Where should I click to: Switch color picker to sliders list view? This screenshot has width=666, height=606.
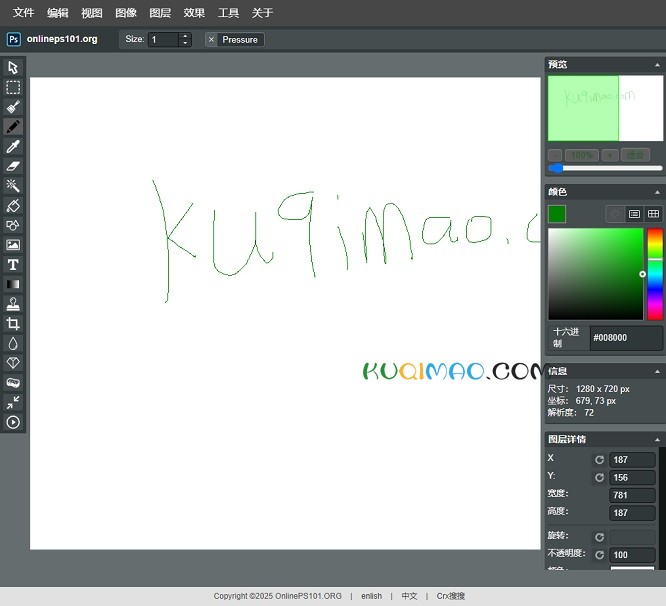634,214
